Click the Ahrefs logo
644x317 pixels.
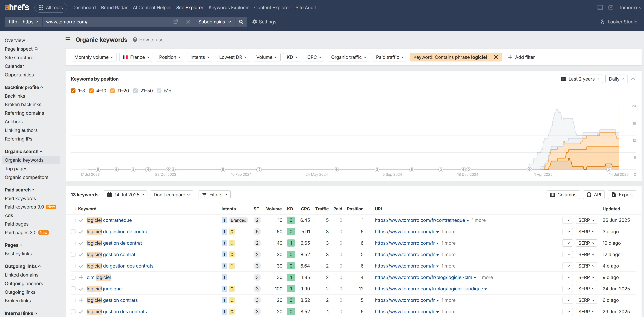[x=17, y=7]
